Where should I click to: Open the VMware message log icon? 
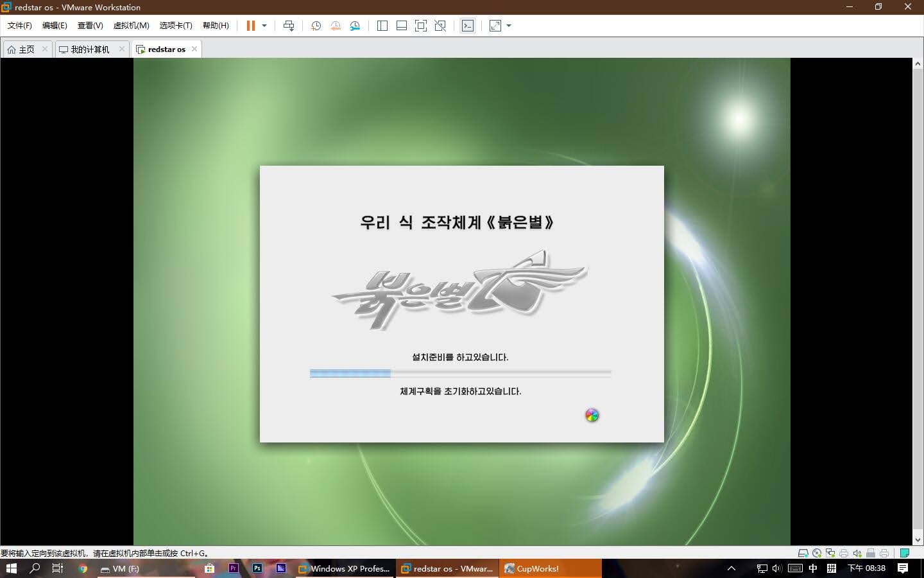coord(905,553)
